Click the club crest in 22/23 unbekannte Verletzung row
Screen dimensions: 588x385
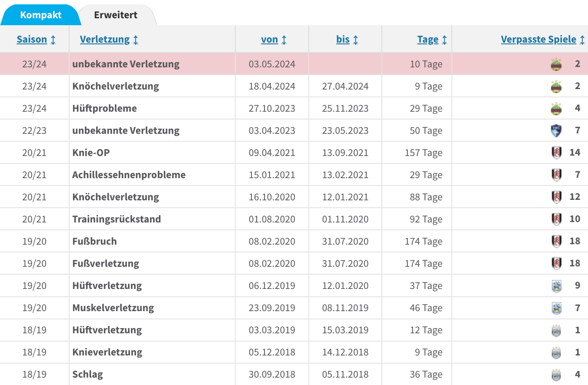556,131
